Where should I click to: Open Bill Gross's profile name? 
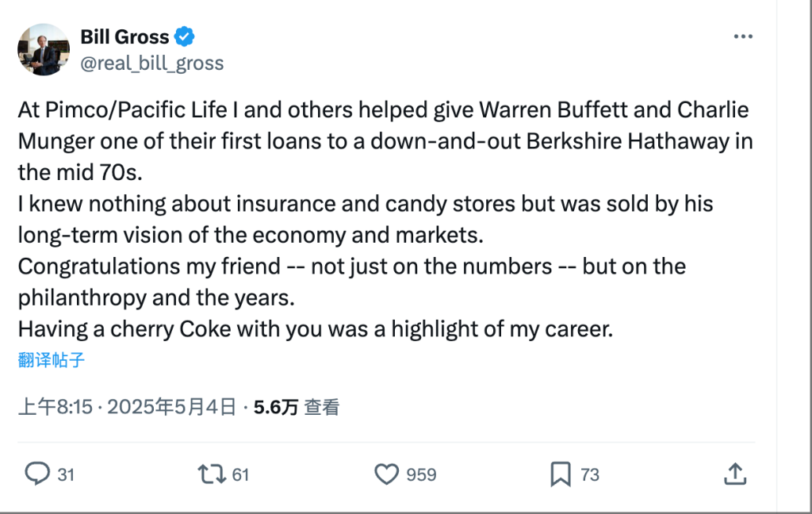124,36
